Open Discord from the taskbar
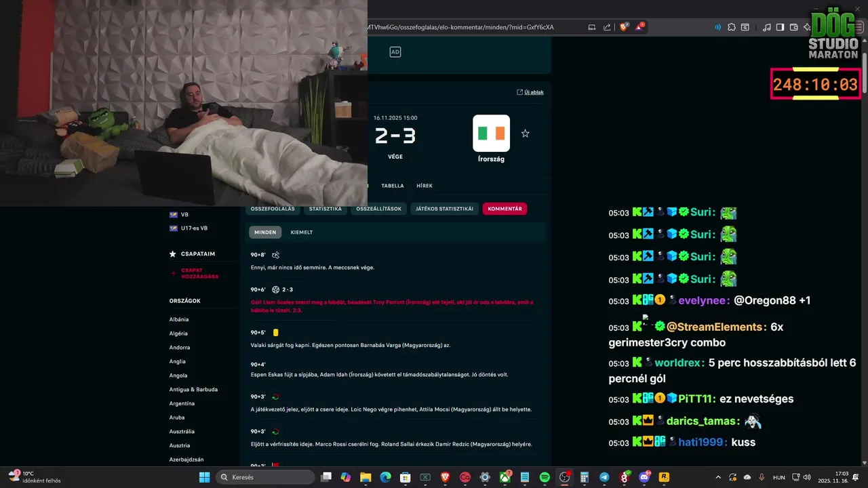The width and height of the screenshot is (868, 488). point(644,477)
